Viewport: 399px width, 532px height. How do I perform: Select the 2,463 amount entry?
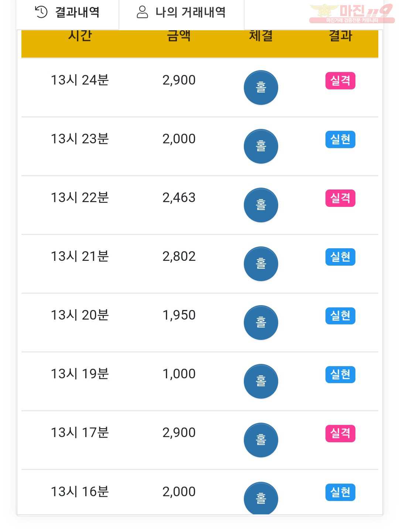(179, 198)
